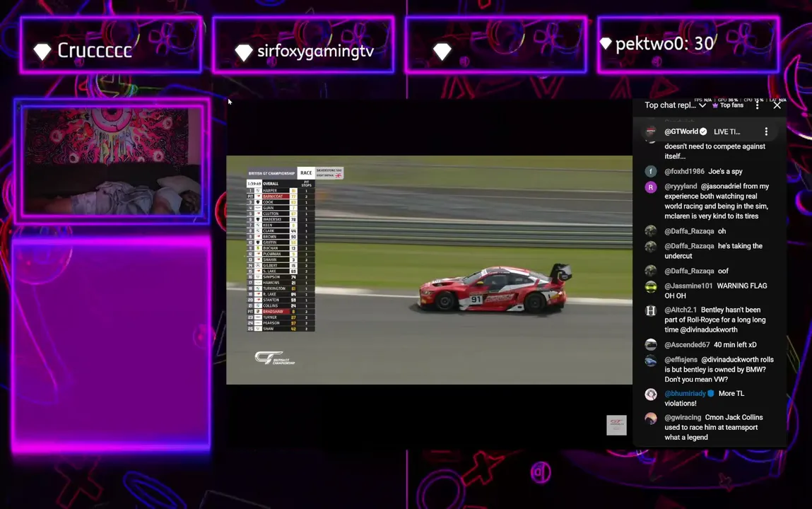Click the sirfoxygamingtv name label

tap(315, 52)
